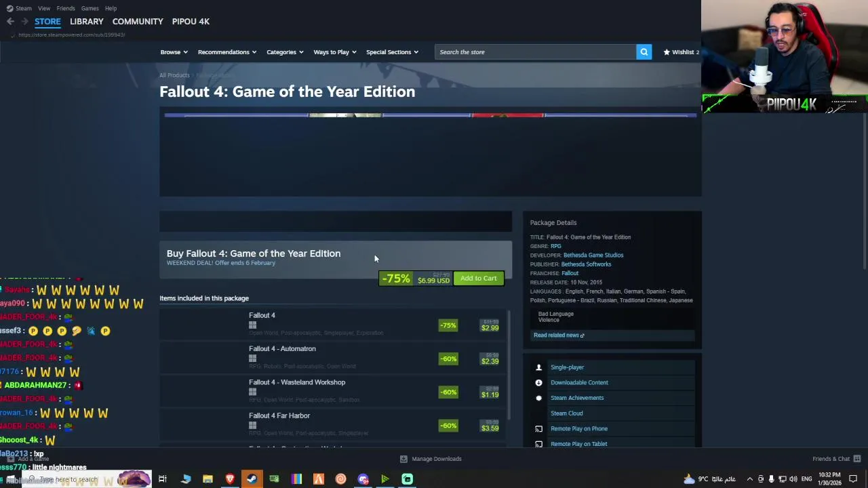
Task: Click the RPG genre link
Action: [555, 246]
